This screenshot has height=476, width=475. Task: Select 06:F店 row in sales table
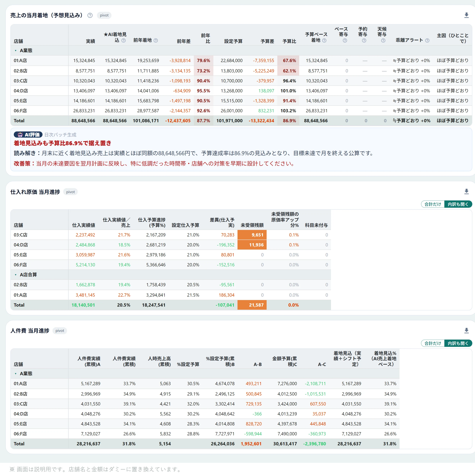point(241,111)
